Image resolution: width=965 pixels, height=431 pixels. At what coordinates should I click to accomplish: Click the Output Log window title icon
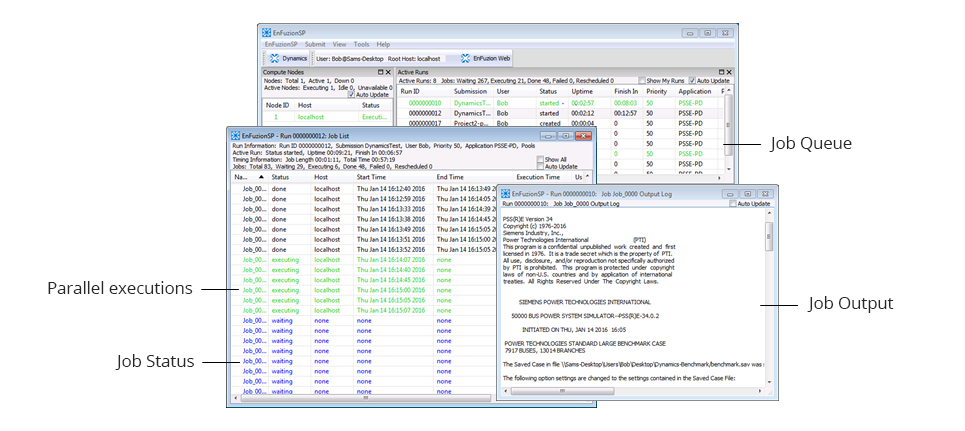506,193
